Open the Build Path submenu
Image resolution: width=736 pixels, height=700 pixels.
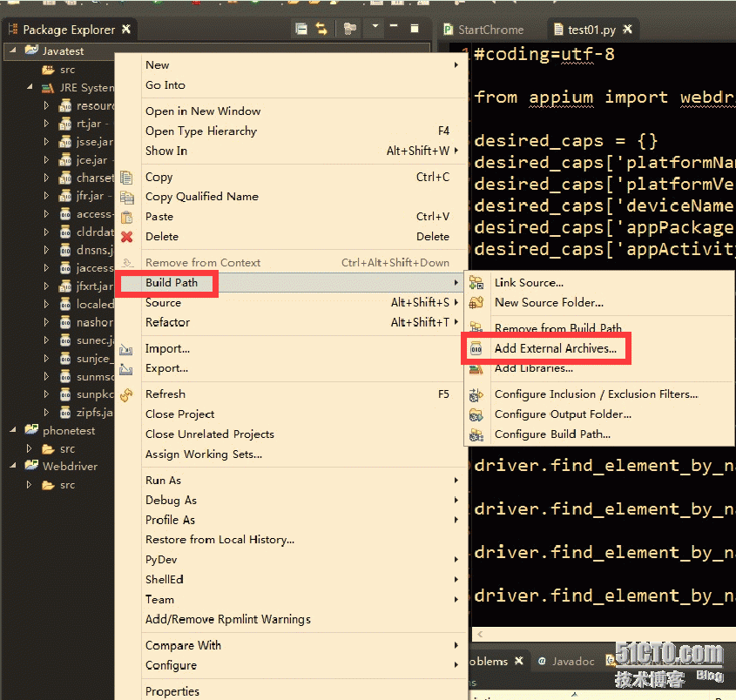pyautogui.click(x=291, y=282)
